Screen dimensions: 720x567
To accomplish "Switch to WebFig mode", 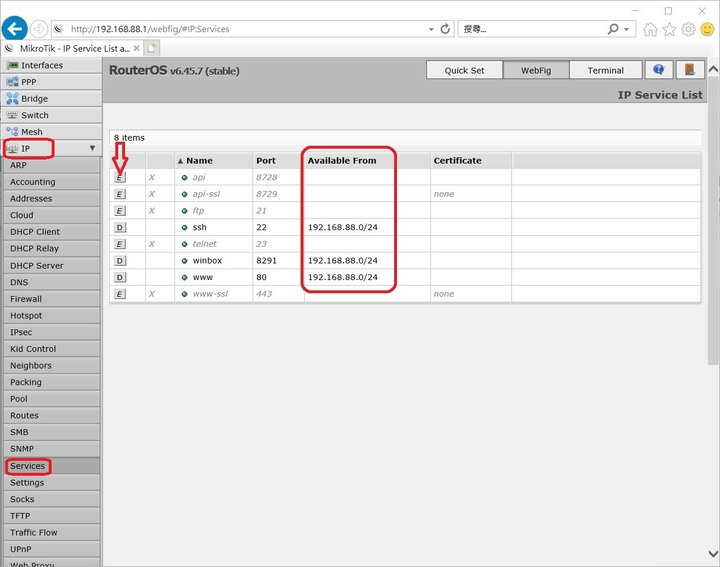I will [x=536, y=70].
